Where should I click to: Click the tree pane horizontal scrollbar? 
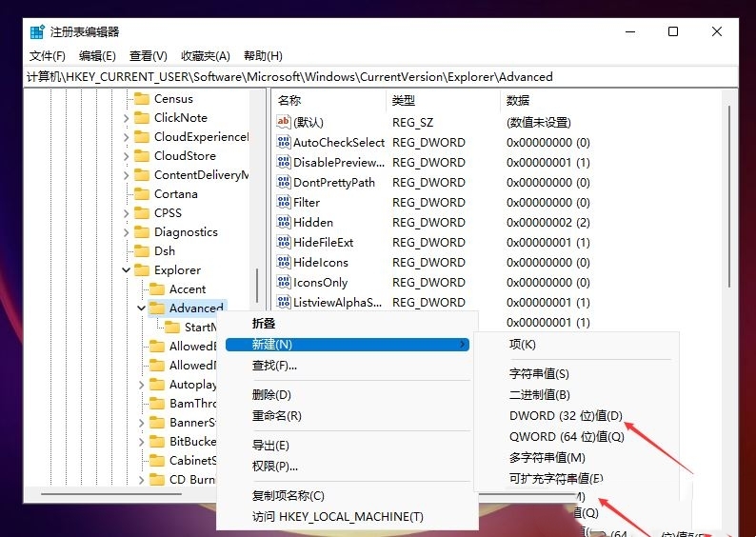[x=111, y=493]
